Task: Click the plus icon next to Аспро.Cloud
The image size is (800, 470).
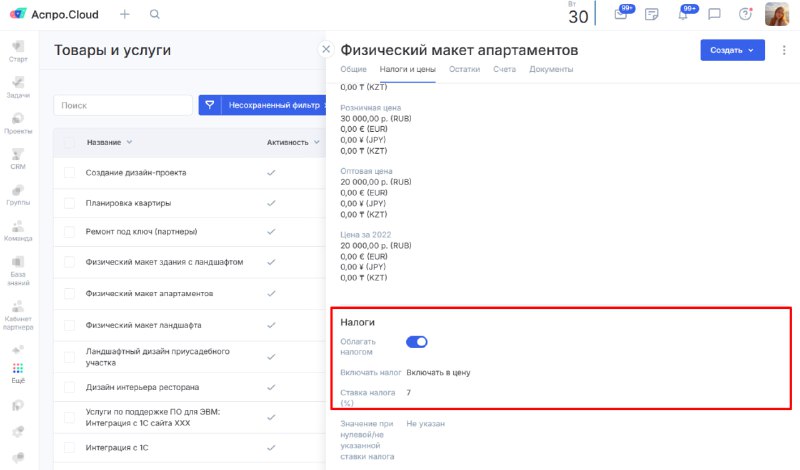Action: pyautogui.click(x=124, y=14)
